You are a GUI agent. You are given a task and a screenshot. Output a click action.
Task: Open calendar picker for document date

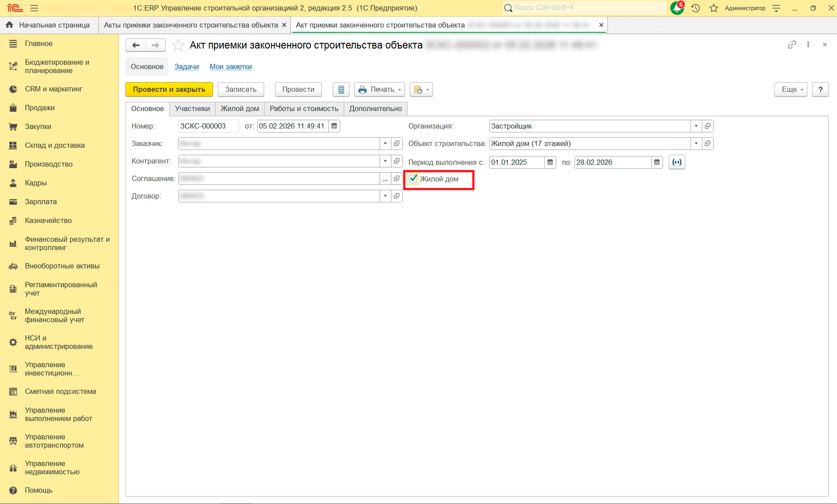click(x=334, y=126)
